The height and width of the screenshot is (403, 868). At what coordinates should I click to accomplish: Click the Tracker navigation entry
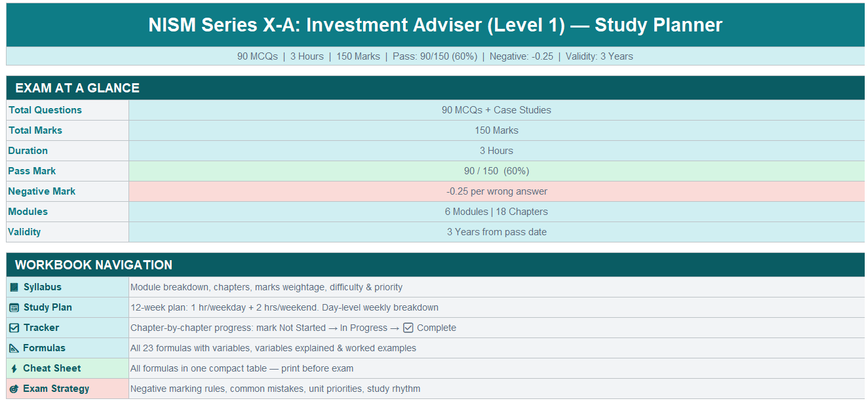40,327
